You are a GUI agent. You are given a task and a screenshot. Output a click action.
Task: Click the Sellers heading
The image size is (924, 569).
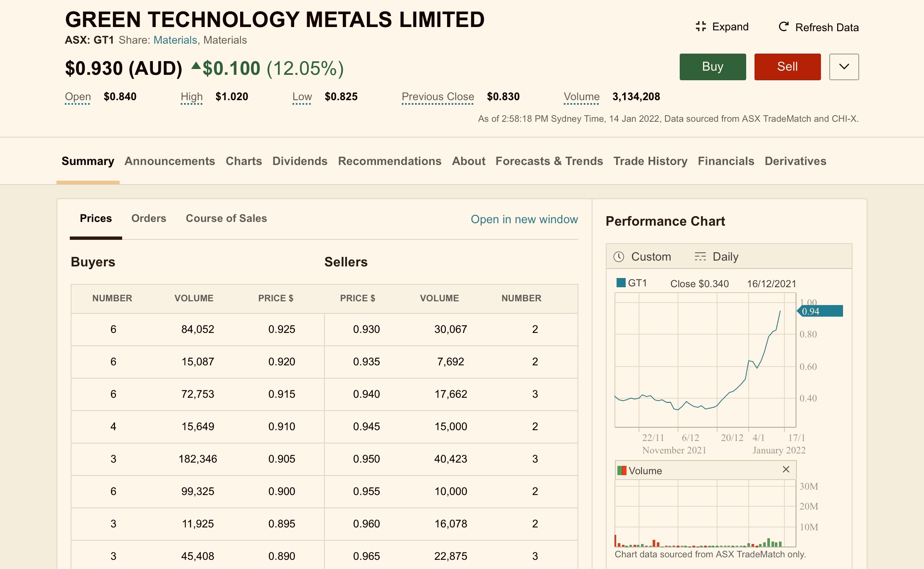click(x=346, y=262)
